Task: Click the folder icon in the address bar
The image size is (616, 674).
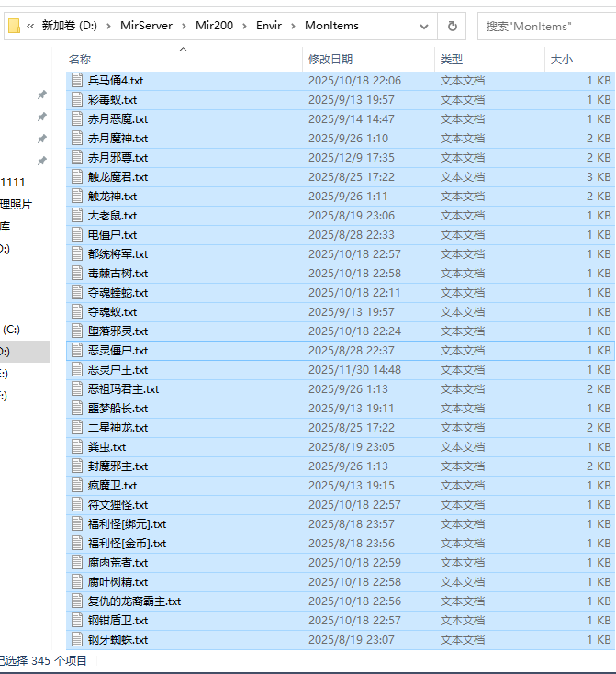Action: click(x=14, y=26)
